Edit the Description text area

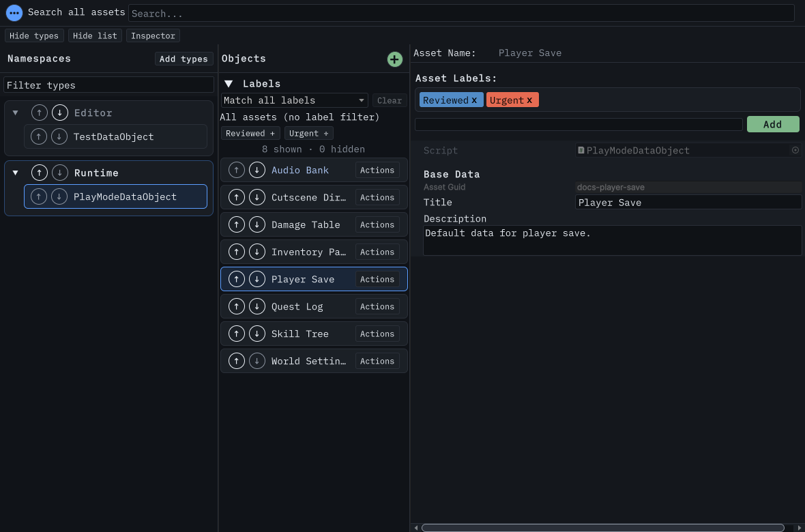pos(612,240)
